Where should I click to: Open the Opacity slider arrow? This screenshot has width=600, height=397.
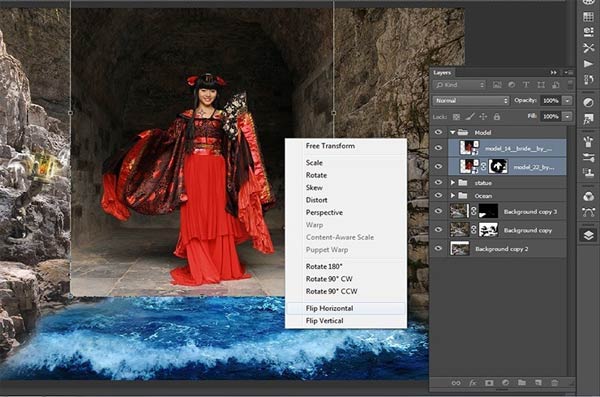coord(568,101)
